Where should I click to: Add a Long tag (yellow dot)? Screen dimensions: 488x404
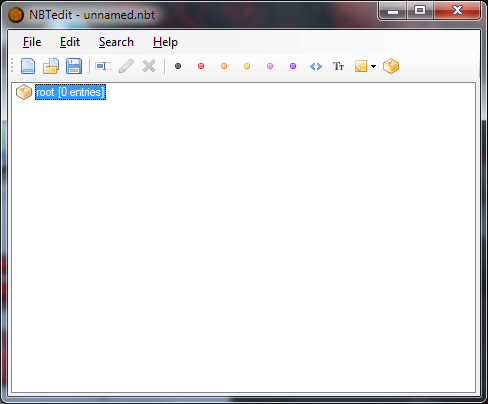pos(247,66)
